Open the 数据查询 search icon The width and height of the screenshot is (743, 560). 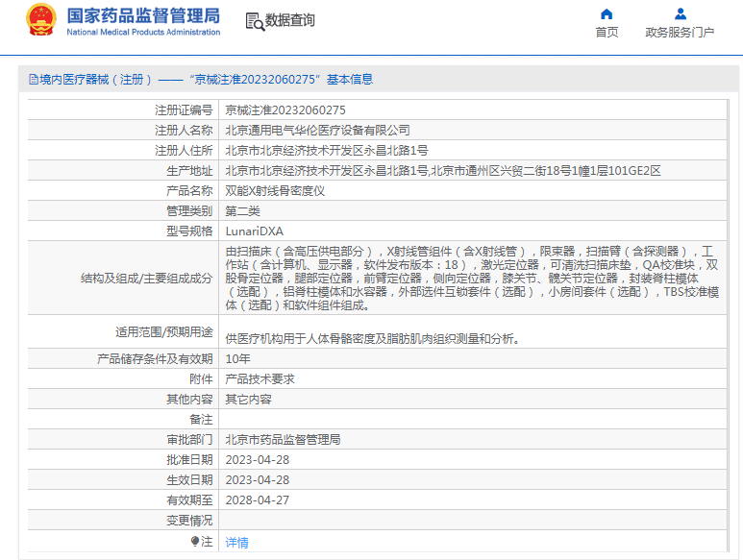tap(255, 22)
